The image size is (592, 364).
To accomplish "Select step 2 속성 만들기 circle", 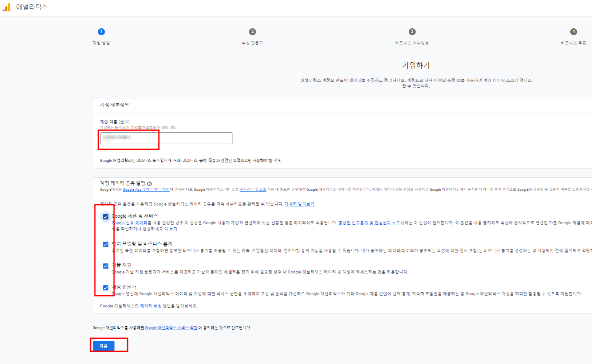I will click(x=253, y=31).
